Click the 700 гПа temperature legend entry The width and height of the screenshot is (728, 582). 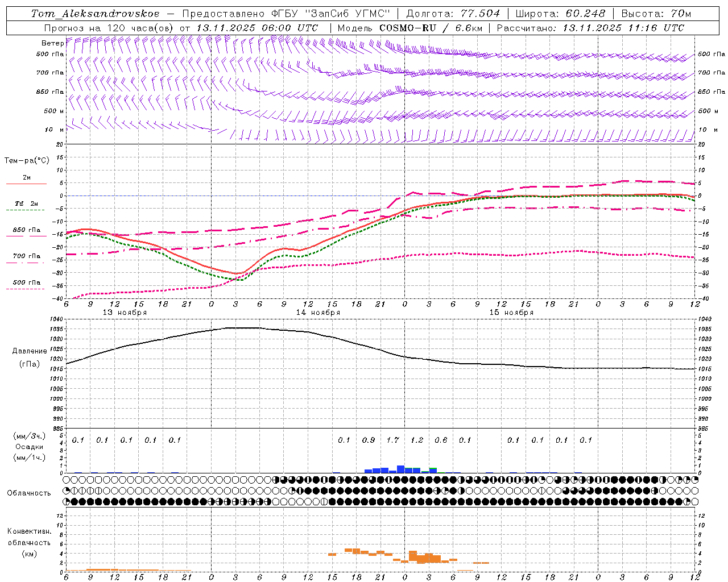(27, 256)
